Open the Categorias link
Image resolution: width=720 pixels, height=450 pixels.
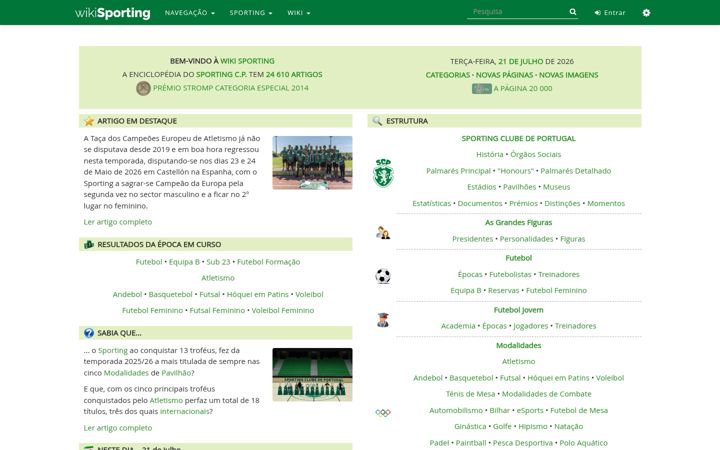point(448,75)
